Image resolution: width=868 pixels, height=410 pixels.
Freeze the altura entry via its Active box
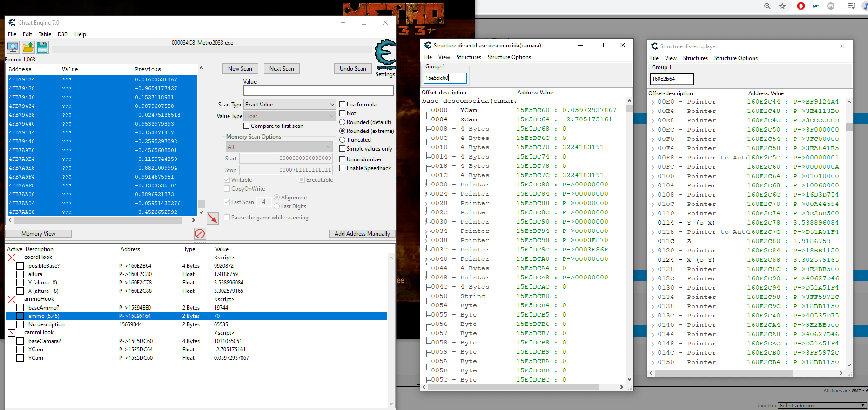click(20, 274)
